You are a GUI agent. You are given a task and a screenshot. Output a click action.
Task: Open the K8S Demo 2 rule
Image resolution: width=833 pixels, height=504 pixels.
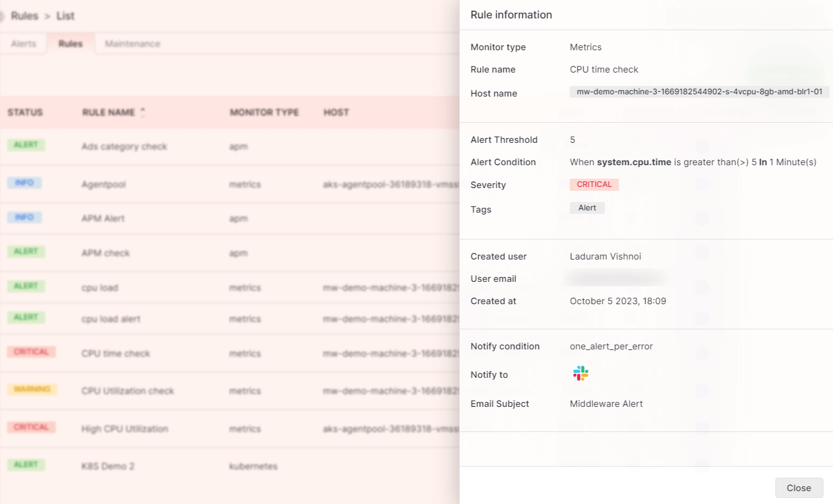point(108,466)
